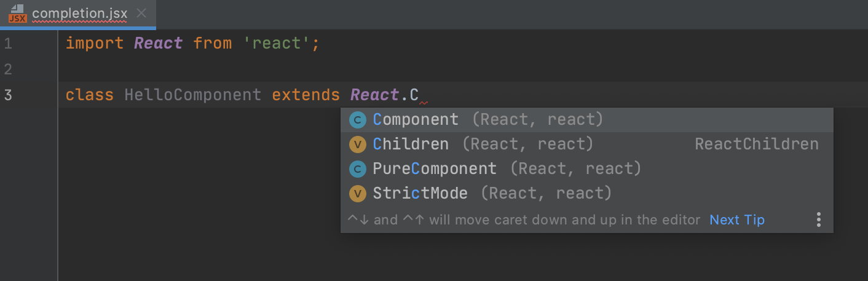The width and height of the screenshot is (868, 281).
Task: Select the StrictMode completion entry
Action: click(420, 194)
